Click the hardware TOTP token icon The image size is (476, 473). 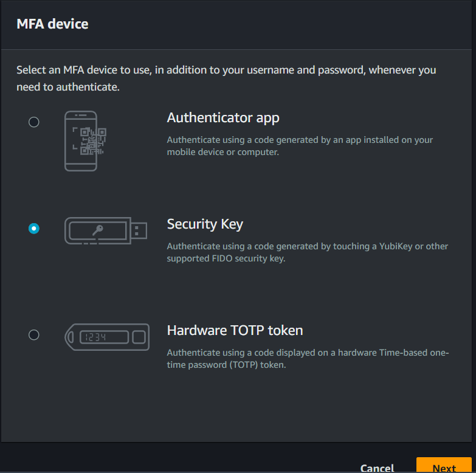click(107, 337)
